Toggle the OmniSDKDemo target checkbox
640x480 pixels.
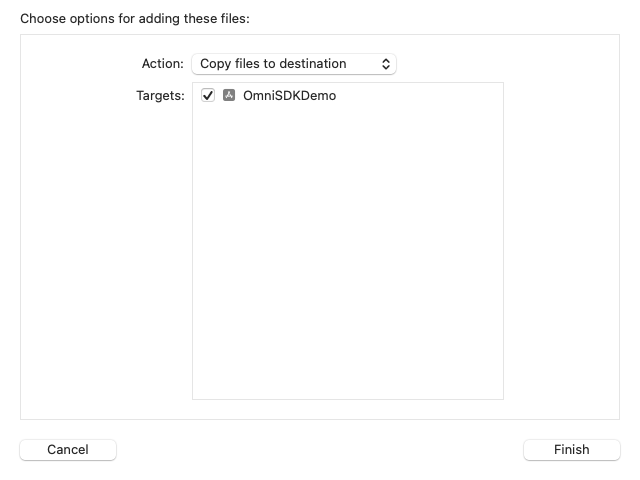[x=208, y=96]
